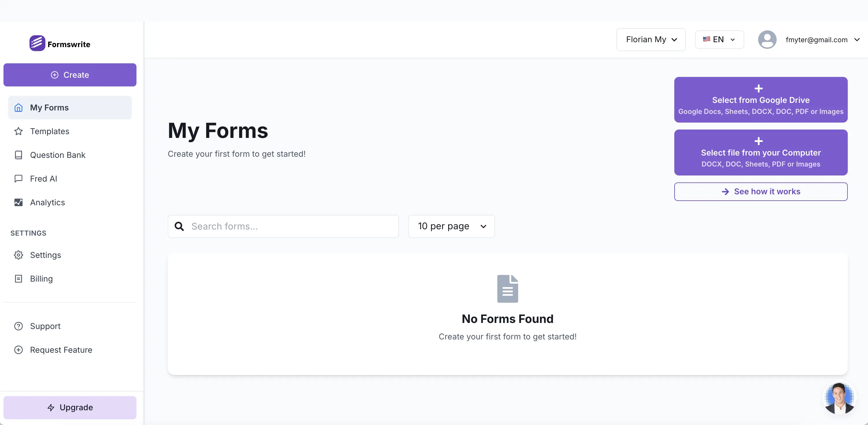Click the user avatar circle
The height and width of the screenshot is (425, 868).
[767, 39]
